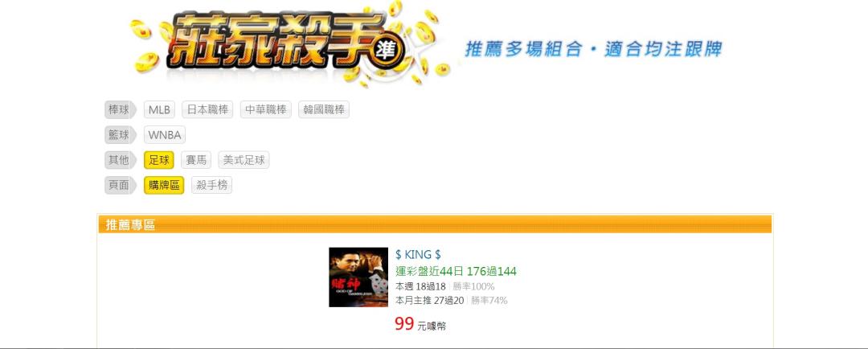Click the 莊家殺手 logo banner

(288, 45)
